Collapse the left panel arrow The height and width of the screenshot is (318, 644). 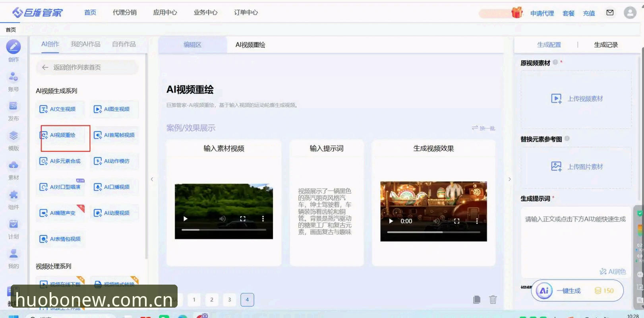coord(152,179)
